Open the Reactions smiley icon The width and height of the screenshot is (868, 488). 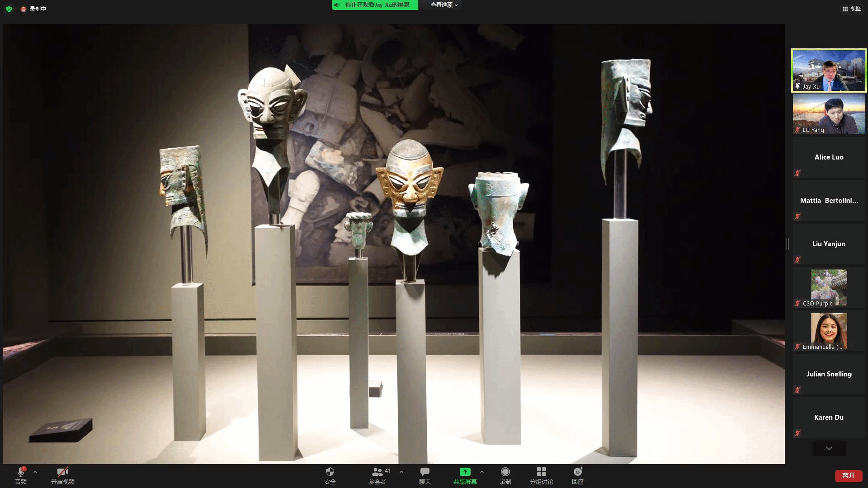[x=578, y=472]
